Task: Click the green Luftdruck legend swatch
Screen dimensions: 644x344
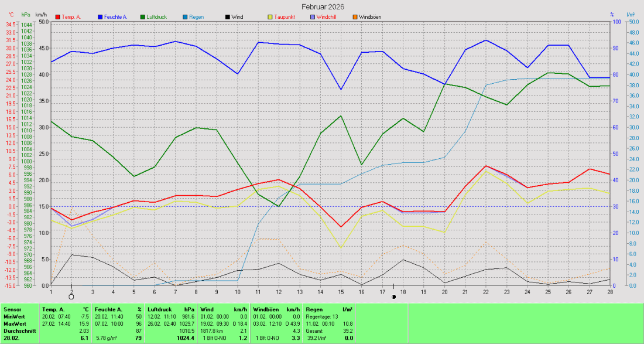Action: pos(144,17)
